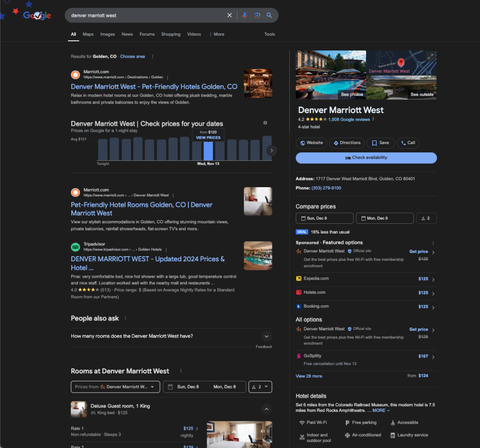Open Pet-Friendly Hotel Rooms Golden, CO result
Viewport: 480px width, 448px height.
(x=142, y=209)
